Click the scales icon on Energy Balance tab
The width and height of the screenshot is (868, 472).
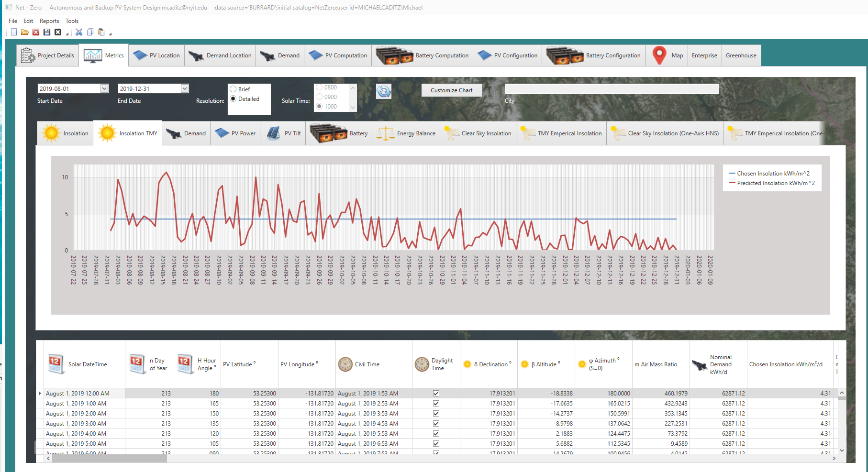pos(385,133)
